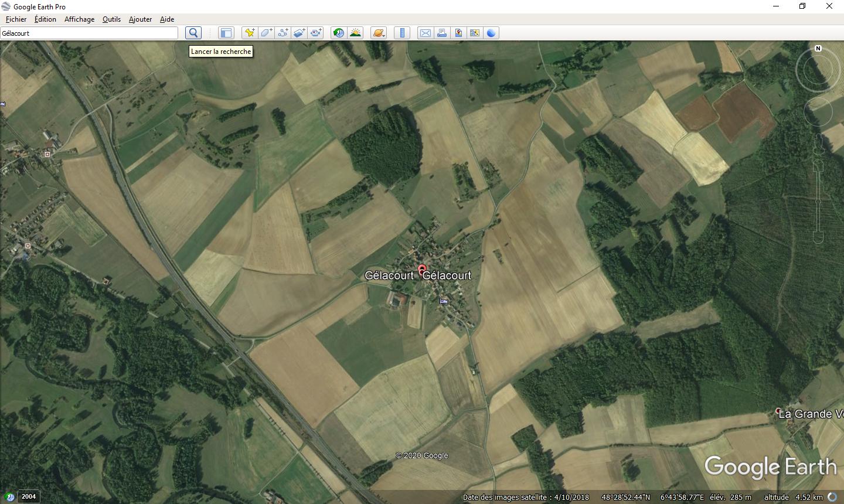The image size is (844, 504).
Task: Click the élév. 285 m readout
Action: [x=730, y=497]
